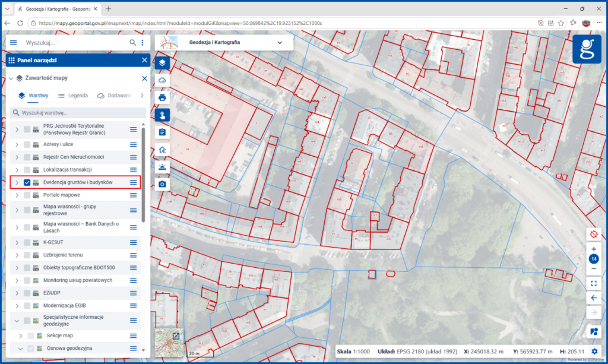Switch to the Legenda tab
This screenshot has width=608, height=364.
click(72, 96)
